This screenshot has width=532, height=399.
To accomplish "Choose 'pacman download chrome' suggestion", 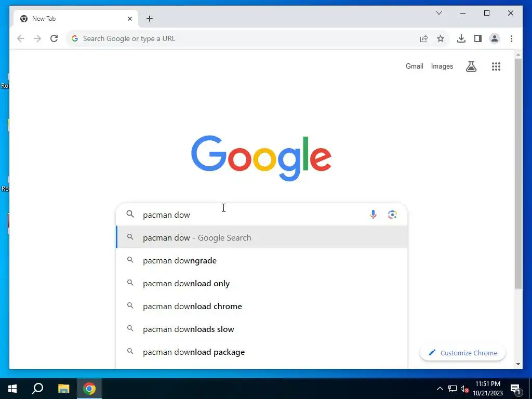I will pyautogui.click(x=262, y=306).
